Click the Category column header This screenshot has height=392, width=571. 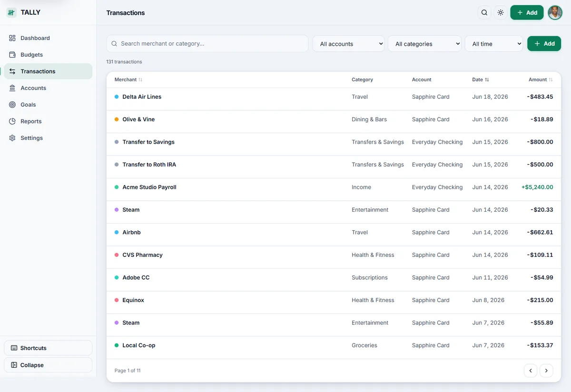tap(362, 80)
